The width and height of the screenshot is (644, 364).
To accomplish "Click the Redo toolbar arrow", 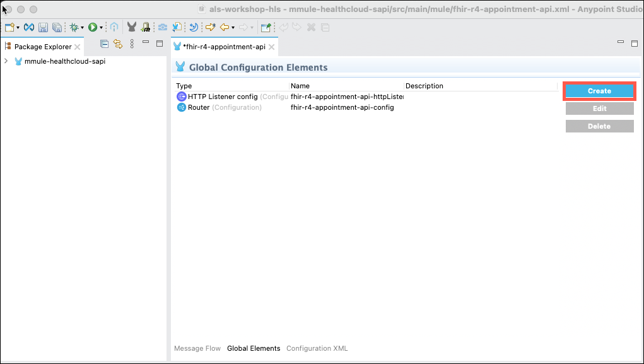I will pos(296,28).
